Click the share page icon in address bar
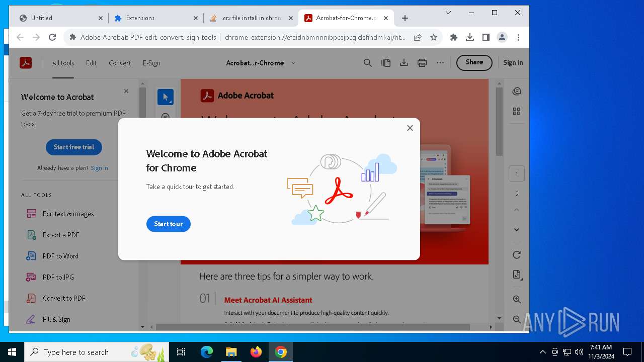This screenshot has height=362, width=644. point(418,37)
